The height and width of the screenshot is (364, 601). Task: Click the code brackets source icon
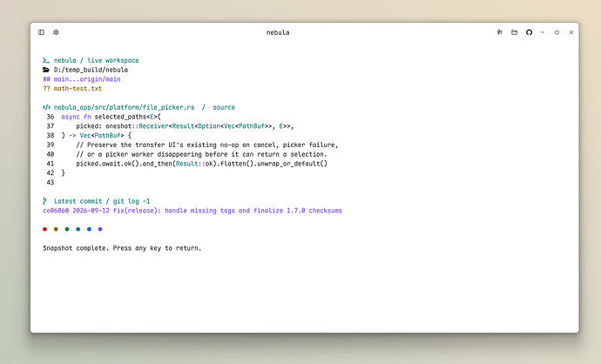pyautogui.click(x=46, y=107)
